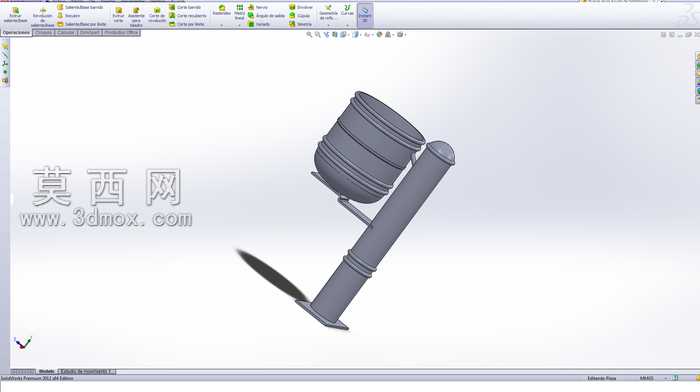This screenshot has height=392, width=700.
Task: Expand Geometría de referencia dropdown arrow
Action: [x=329, y=25]
